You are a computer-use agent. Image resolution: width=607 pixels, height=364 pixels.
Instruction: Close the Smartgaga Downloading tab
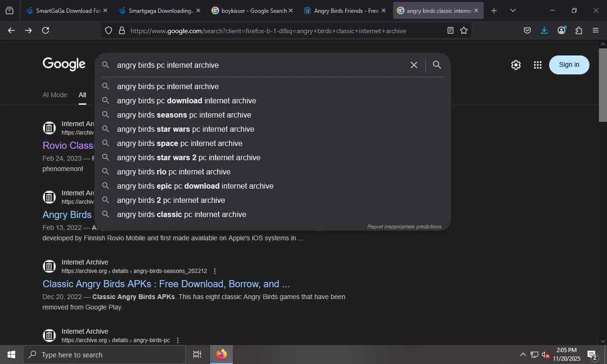tap(198, 10)
